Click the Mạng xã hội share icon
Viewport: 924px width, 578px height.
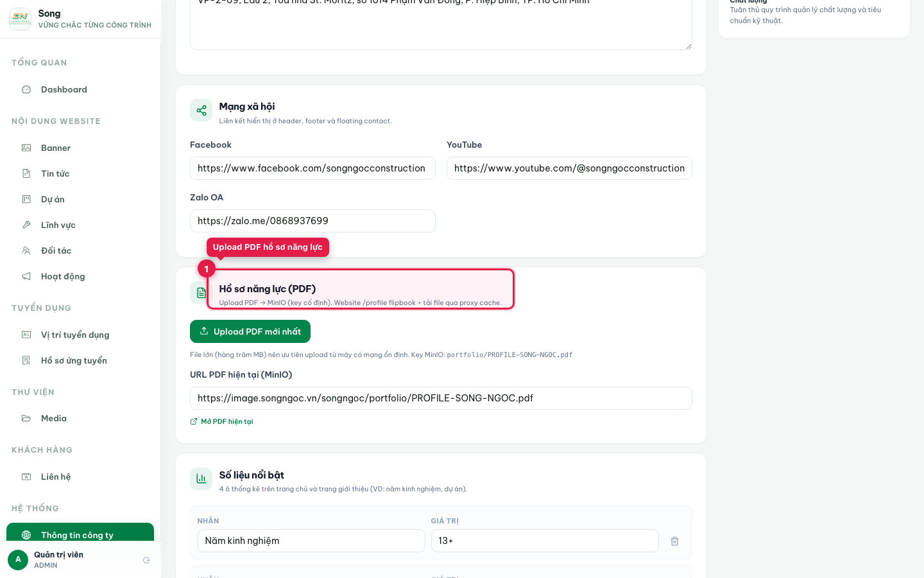pyautogui.click(x=201, y=110)
